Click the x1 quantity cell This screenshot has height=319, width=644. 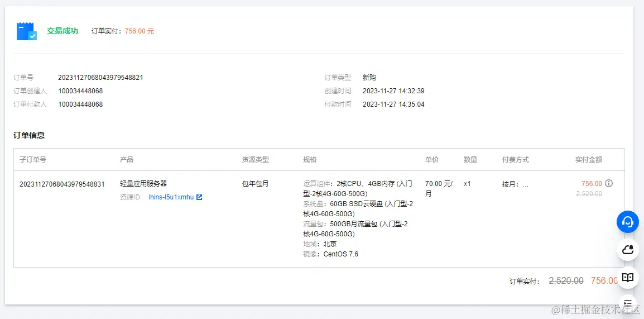click(x=467, y=184)
